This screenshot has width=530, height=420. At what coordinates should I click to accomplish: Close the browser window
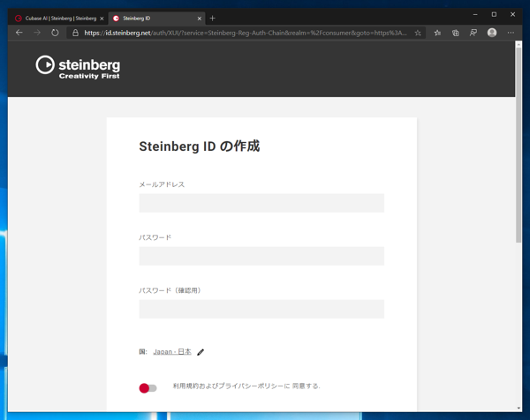coord(512,14)
